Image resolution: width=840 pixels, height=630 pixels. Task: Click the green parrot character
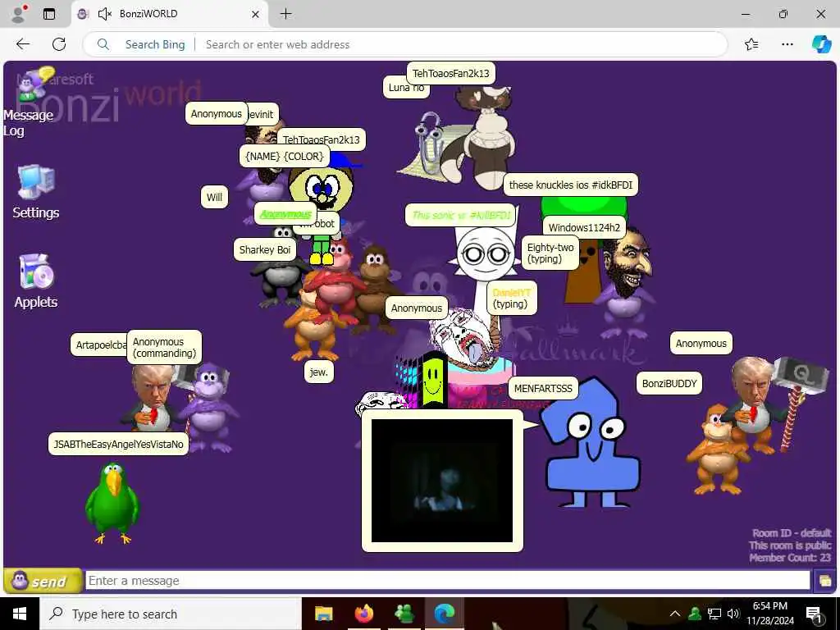[112, 503]
